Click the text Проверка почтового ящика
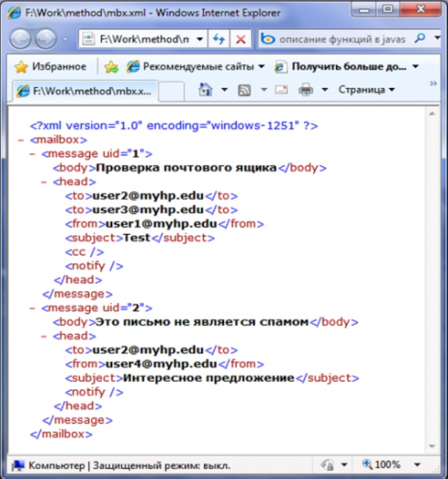The width and height of the screenshot is (448, 479). click(x=186, y=168)
